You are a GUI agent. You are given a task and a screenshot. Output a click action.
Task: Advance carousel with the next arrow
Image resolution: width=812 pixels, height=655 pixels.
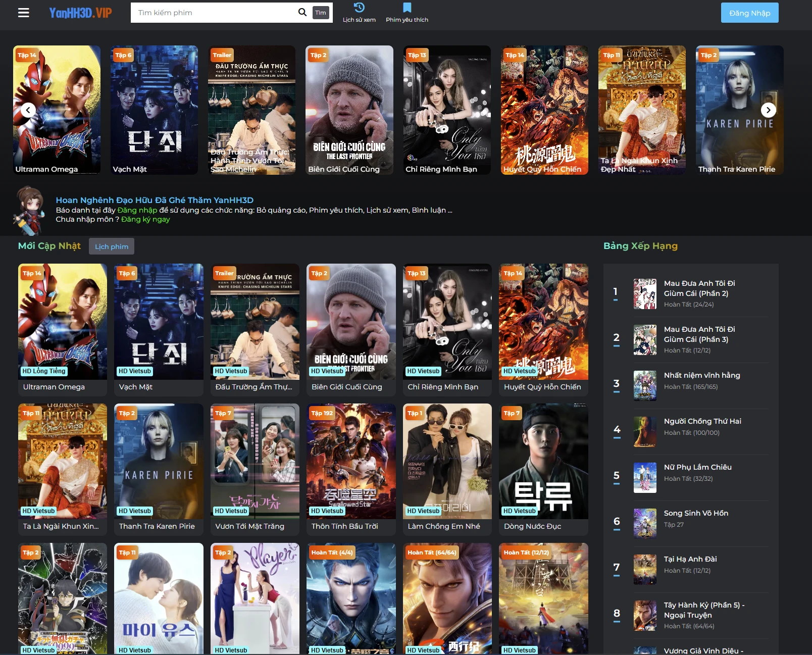coord(768,110)
